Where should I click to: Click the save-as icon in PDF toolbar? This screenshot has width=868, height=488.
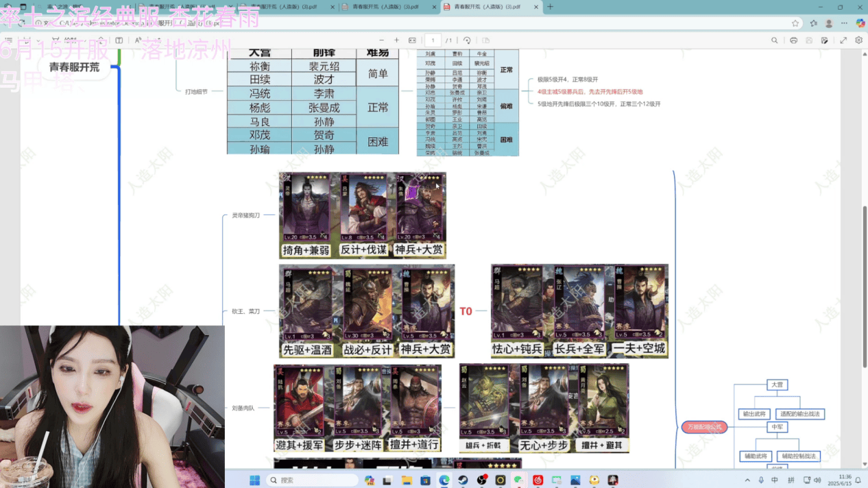point(825,40)
